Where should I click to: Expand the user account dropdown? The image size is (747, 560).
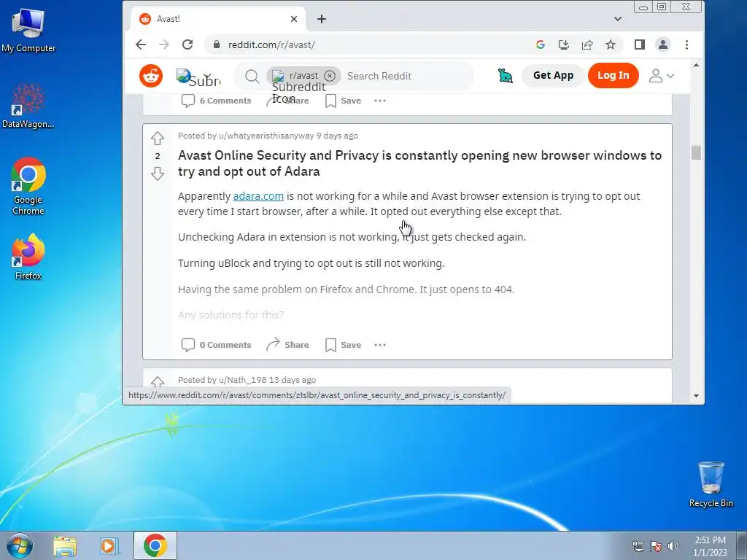point(661,75)
